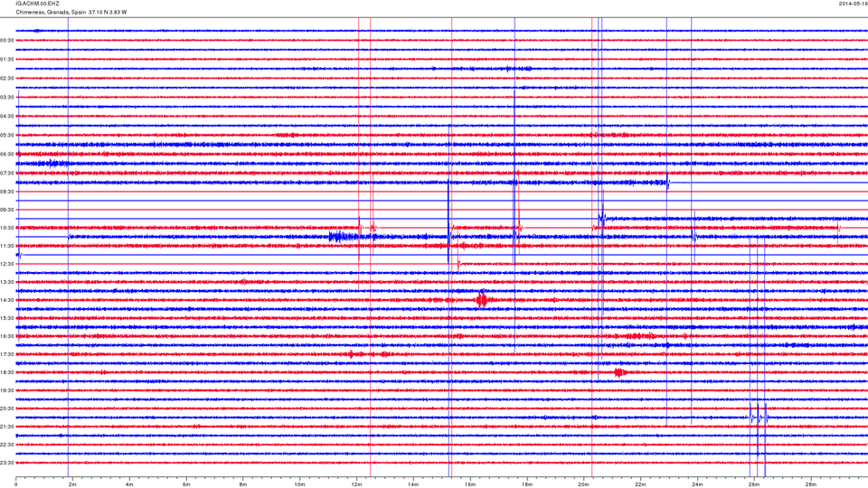Pick the 21:30 trace time label
Image resolution: width=868 pixels, height=488 pixels.
coord(7,427)
